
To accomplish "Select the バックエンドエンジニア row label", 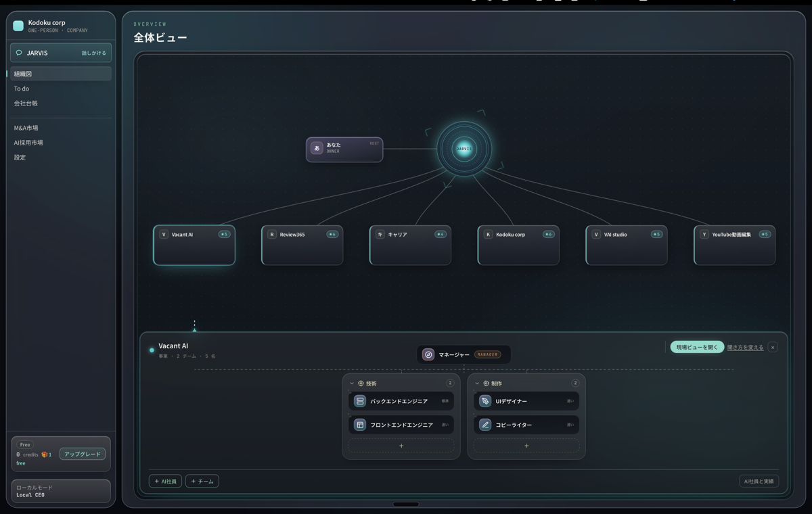I will 399,401.
